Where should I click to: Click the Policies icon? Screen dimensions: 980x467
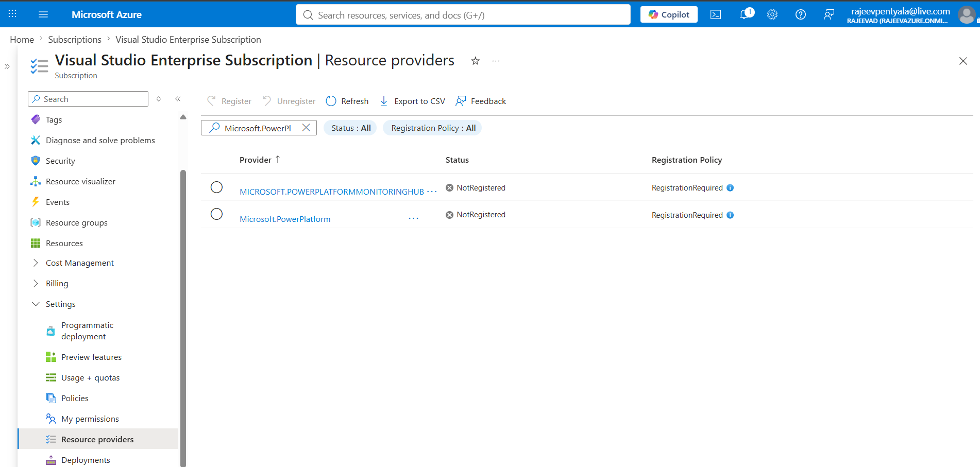51,398
